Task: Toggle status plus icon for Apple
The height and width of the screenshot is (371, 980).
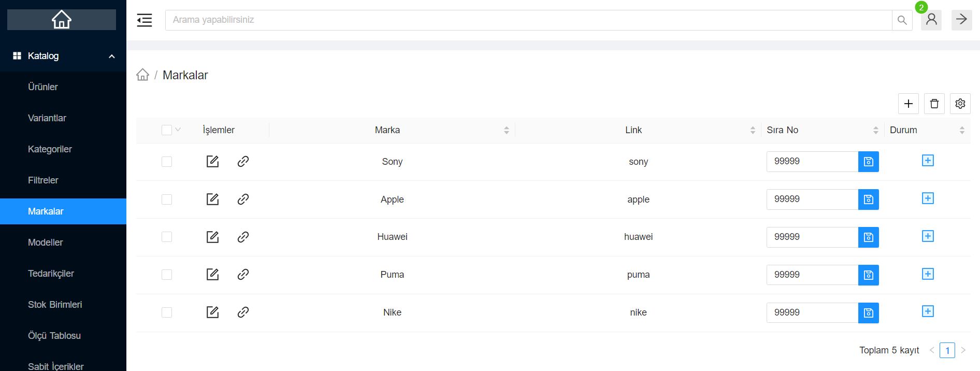Action: (928, 198)
